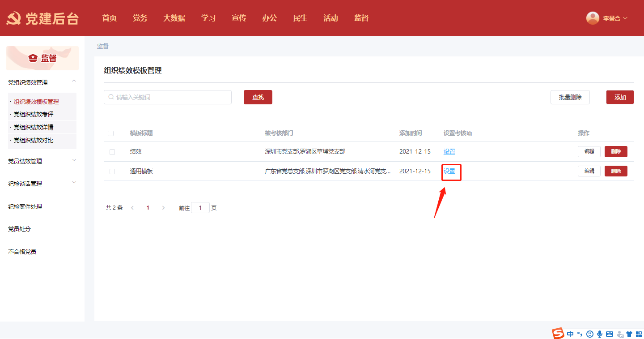Open the Sogou skin shirt icon
644x339 pixels.
(x=630, y=334)
